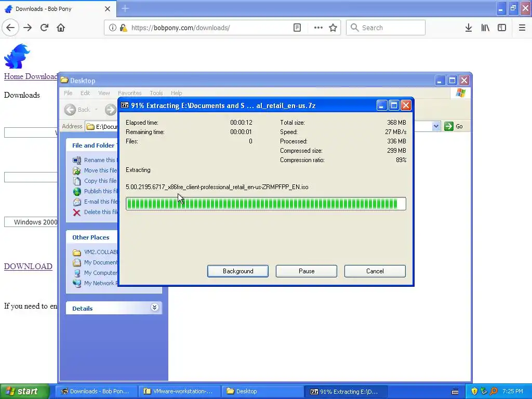532x399 pixels.
Task: Click the Home link on the webpage
Action: (x=14, y=76)
